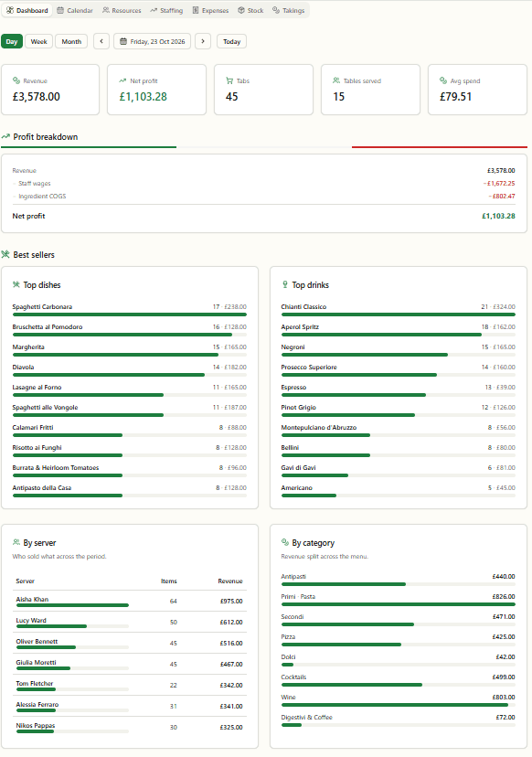532x757 pixels.
Task: Open the date picker Friday, 23 Oct 2026
Action: (153, 41)
